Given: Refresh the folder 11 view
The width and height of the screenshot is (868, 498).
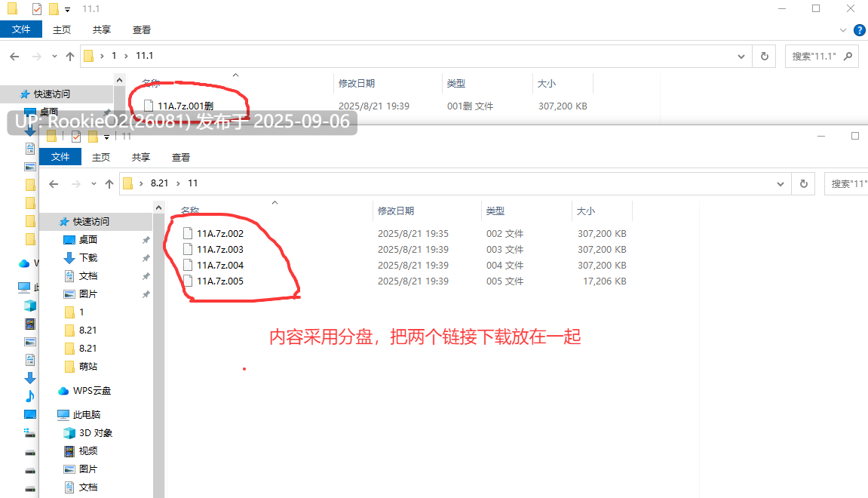Looking at the screenshot, I should click(x=804, y=183).
